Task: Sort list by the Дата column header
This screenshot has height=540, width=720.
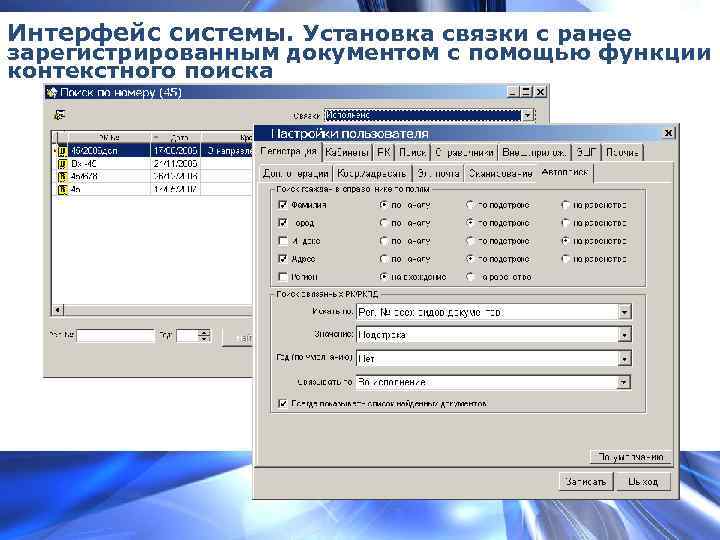Action: click(176, 137)
